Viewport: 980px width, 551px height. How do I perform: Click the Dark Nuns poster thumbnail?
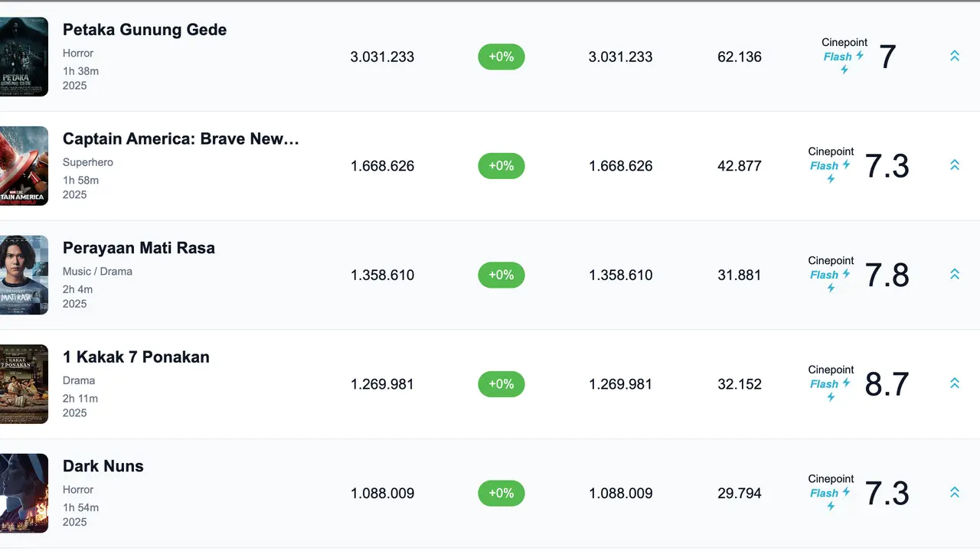[24, 493]
